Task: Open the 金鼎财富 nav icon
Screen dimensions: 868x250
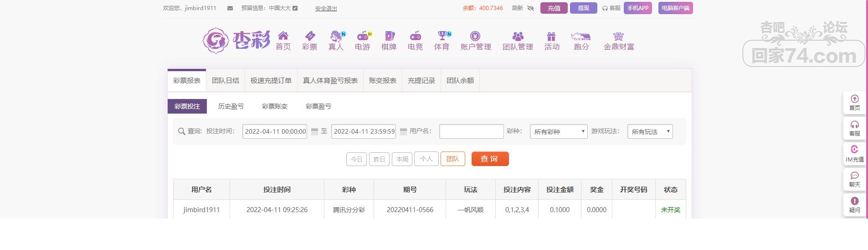Action: click(x=619, y=36)
